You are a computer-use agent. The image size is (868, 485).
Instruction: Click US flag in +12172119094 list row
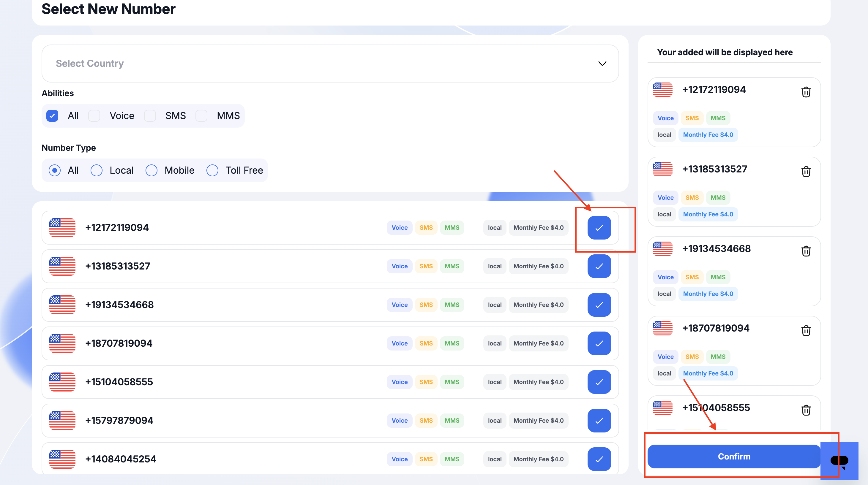(62, 228)
